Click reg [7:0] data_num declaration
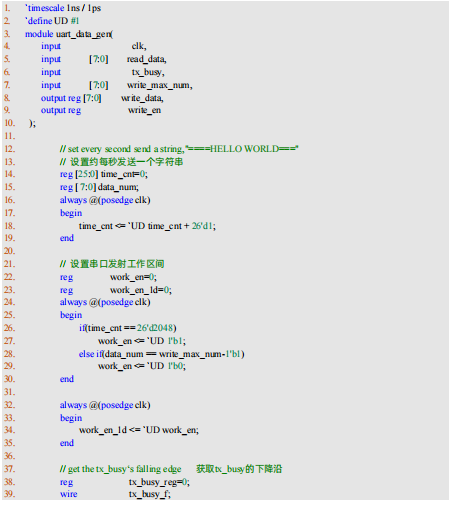Viewport: 454px width, 507px height. [x=99, y=187]
